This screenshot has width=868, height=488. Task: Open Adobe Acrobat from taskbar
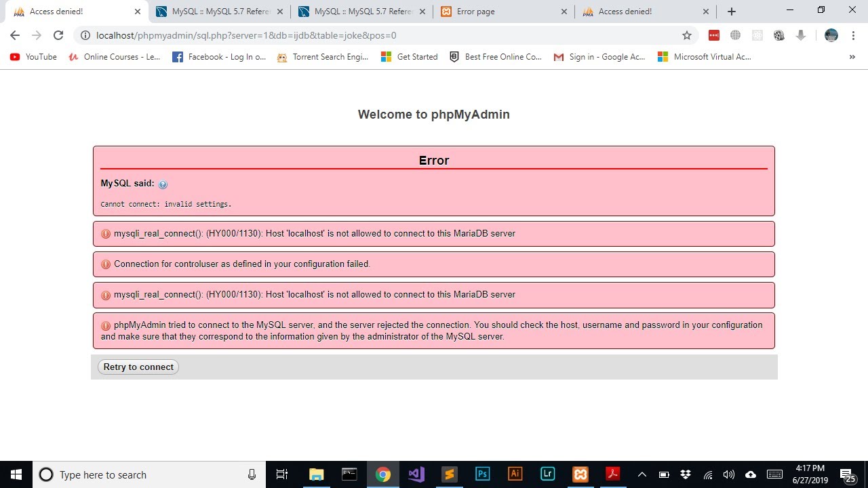(x=614, y=474)
